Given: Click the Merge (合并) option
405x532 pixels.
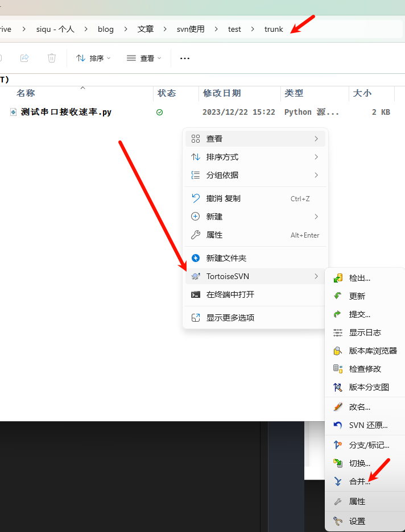Looking at the screenshot, I should point(359,481).
